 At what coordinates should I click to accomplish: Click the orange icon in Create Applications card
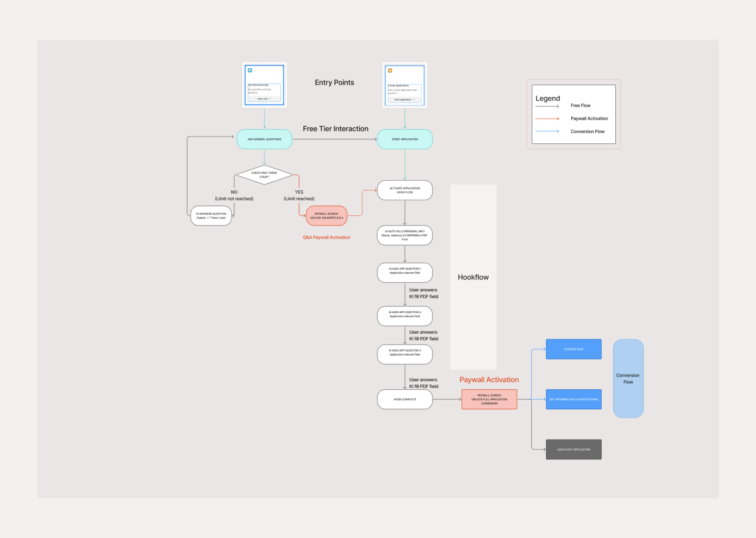390,71
